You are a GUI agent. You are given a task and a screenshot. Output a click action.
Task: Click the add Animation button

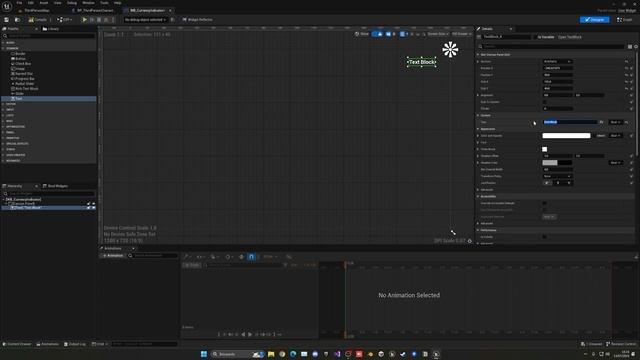[113, 256]
